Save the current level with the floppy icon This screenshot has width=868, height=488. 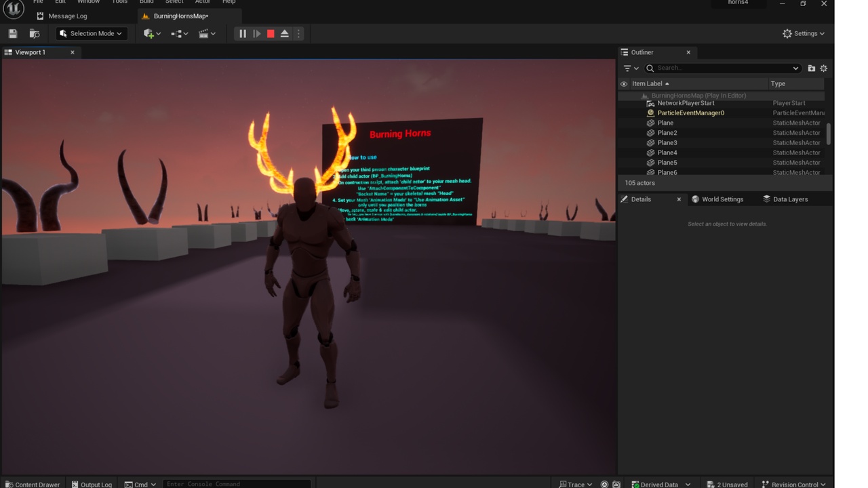[x=13, y=33]
